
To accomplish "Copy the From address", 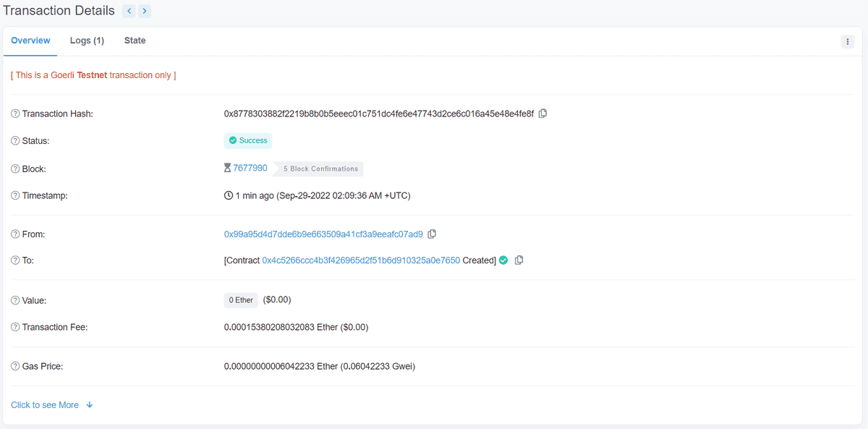I will tap(432, 234).
